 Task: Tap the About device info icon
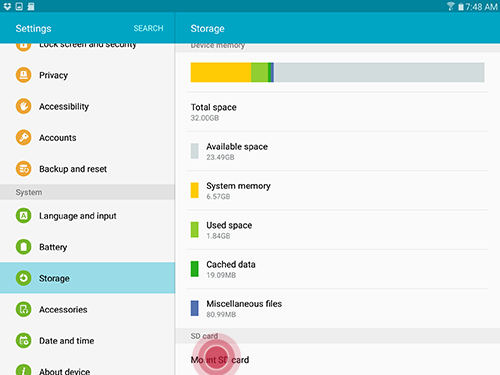23,370
